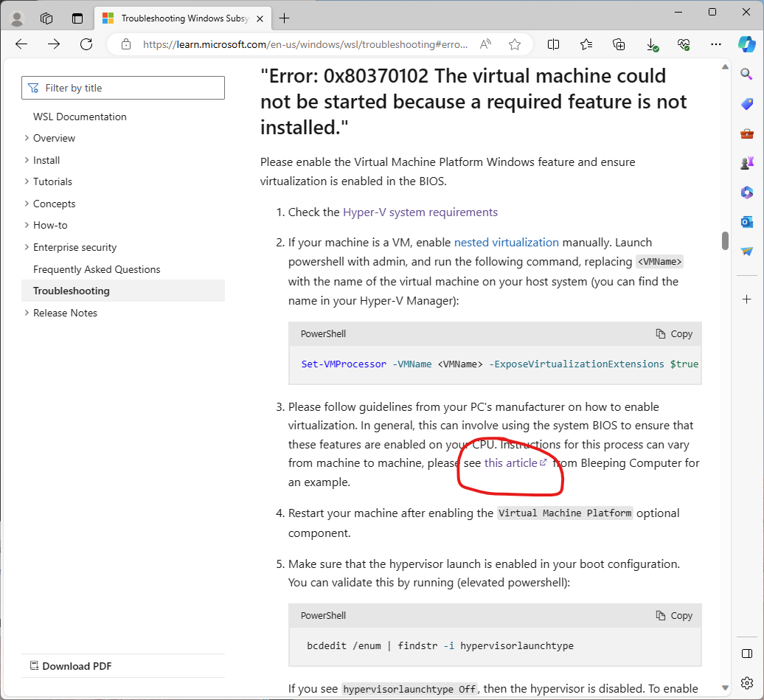The image size is (764, 700).
Task: View Downloads in the toolbar
Action: point(651,44)
